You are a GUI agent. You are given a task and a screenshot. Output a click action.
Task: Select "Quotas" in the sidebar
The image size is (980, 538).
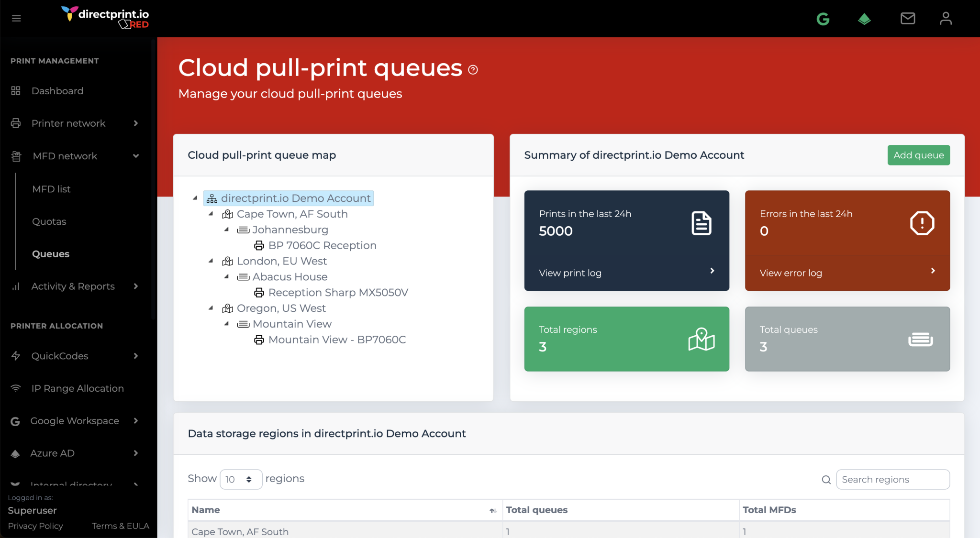[49, 221]
